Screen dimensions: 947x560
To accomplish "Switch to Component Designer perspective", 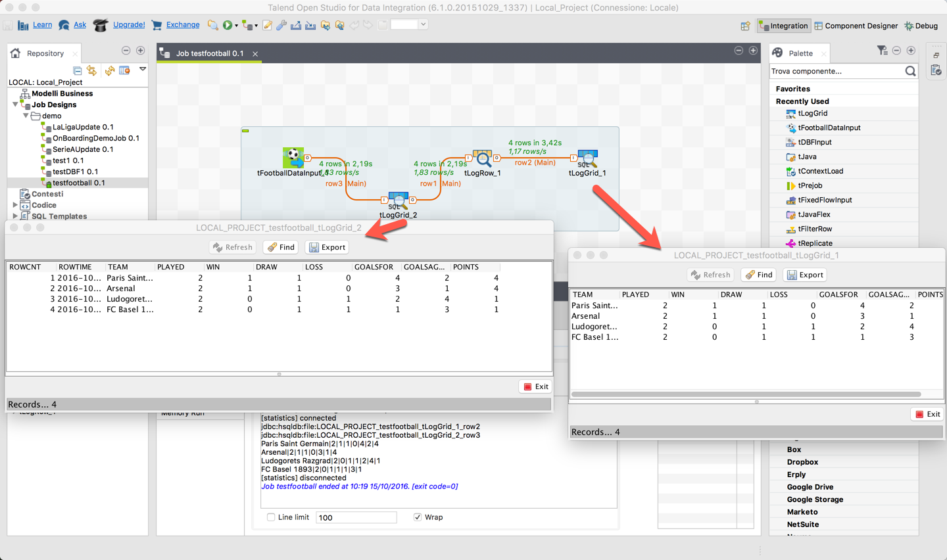I will [x=856, y=26].
